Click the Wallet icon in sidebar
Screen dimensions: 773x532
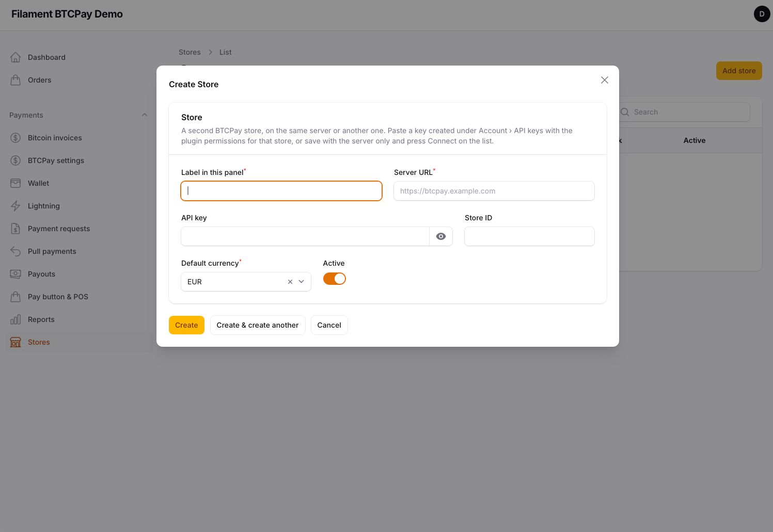coord(15,183)
